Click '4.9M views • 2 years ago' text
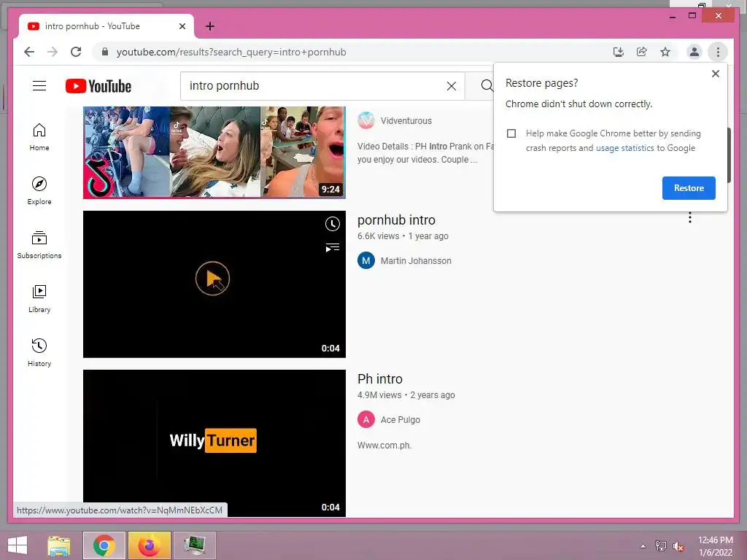This screenshot has height=560, width=747. [406, 395]
